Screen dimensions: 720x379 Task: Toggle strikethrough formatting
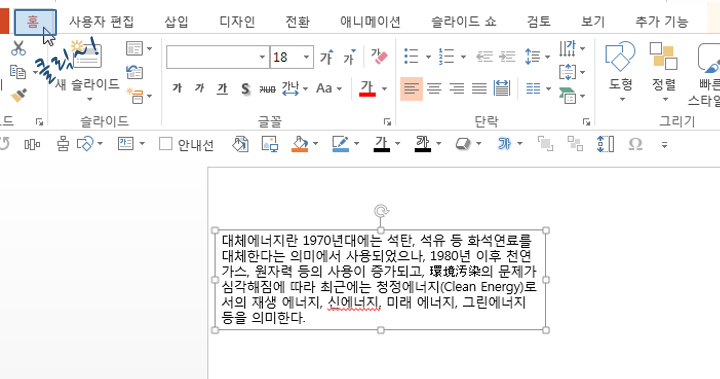coord(267,88)
